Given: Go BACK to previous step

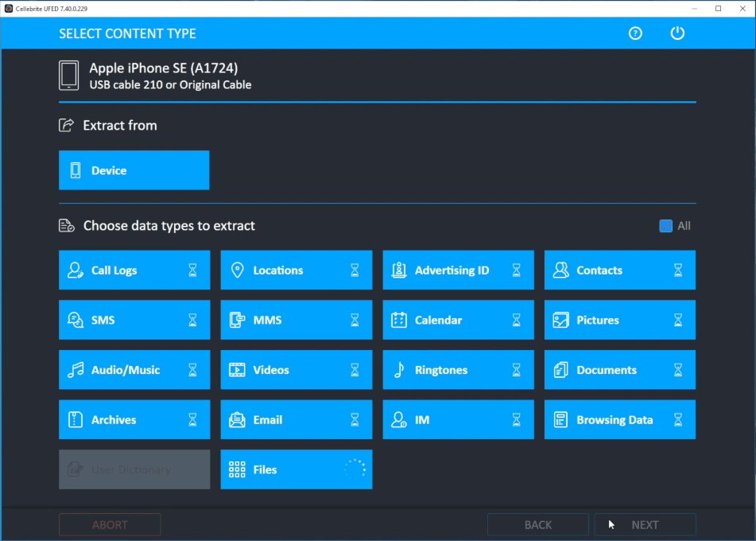Looking at the screenshot, I should click(537, 524).
